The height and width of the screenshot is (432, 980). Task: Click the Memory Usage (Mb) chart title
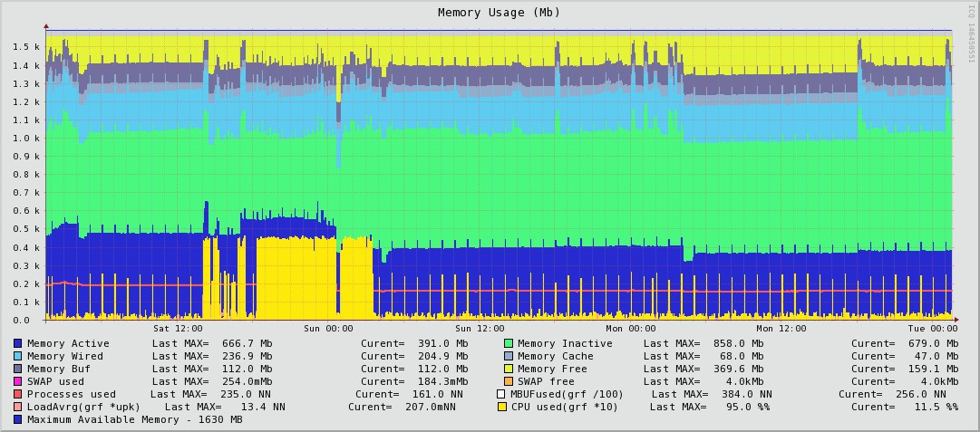[499, 13]
